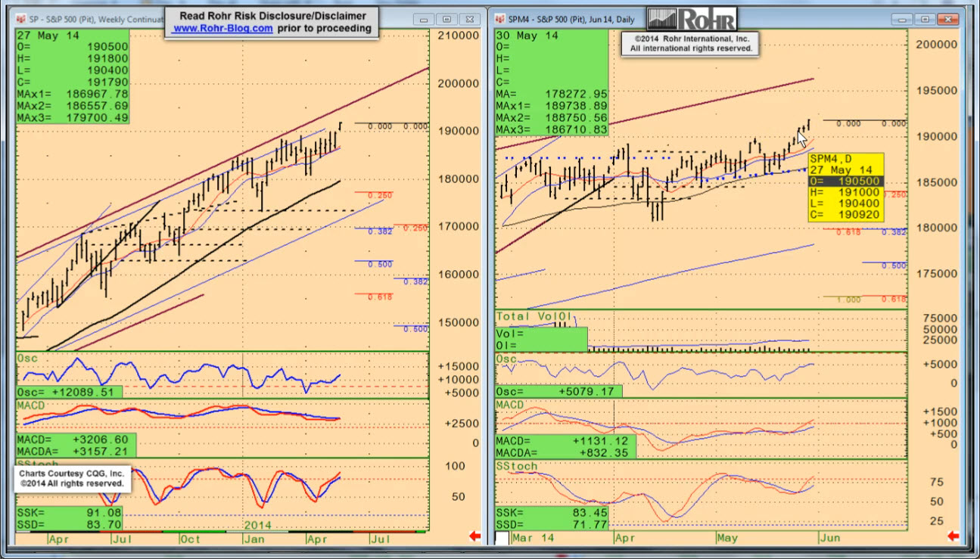
Task: Click the Rohr logo
Action: pyautogui.click(x=691, y=19)
